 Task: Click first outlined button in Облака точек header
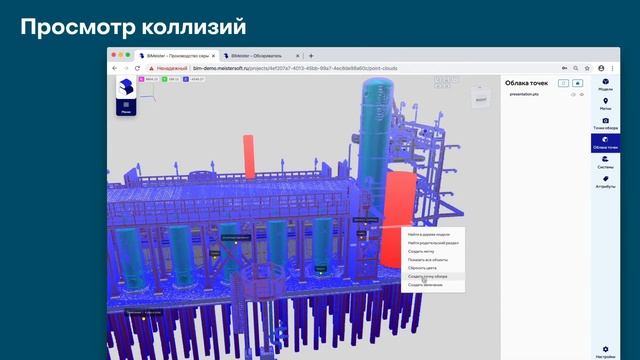[x=563, y=83]
